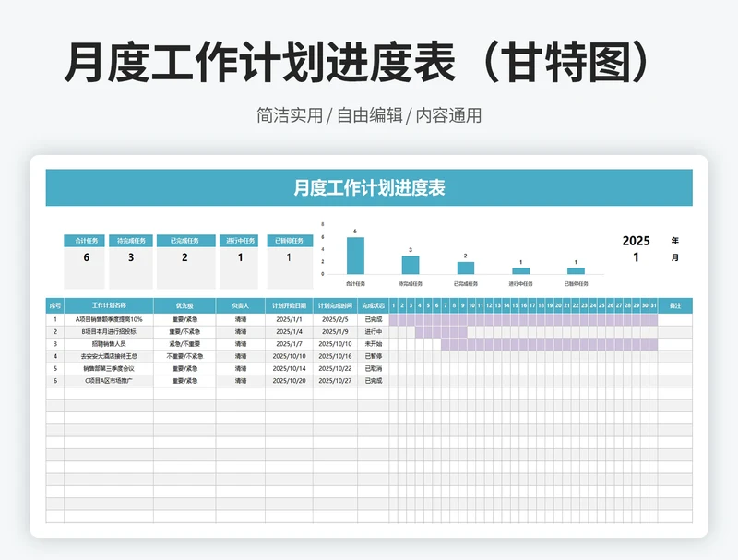Click the 已暂停任务 summary card header
The width and height of the screenshot is (738, 560).
(x=289, y=241)
